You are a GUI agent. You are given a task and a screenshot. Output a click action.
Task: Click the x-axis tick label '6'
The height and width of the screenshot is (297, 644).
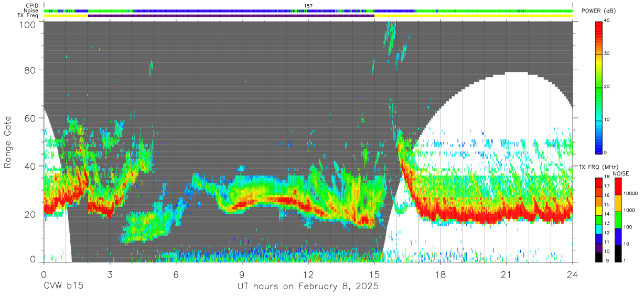tap(176, 274)
